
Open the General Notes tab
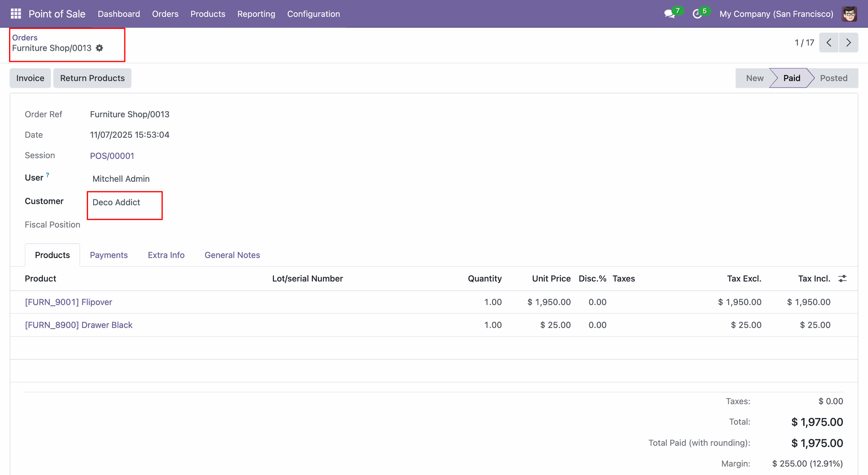click(x=232, y=255)
